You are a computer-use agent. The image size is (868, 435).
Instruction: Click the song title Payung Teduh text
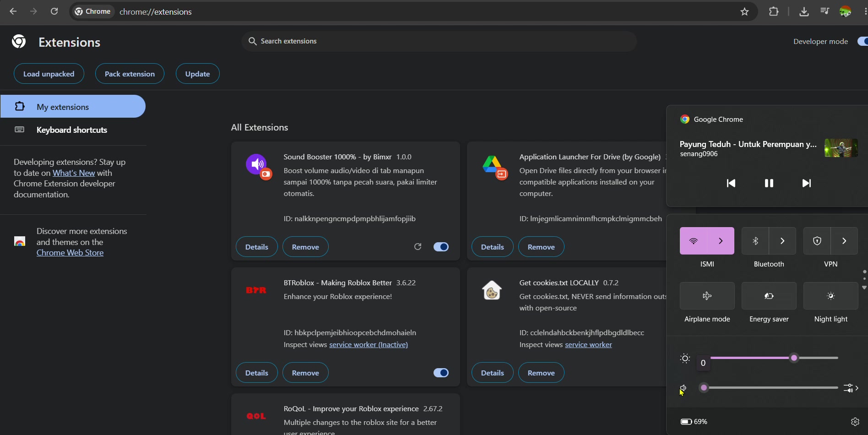pos(748,144)
